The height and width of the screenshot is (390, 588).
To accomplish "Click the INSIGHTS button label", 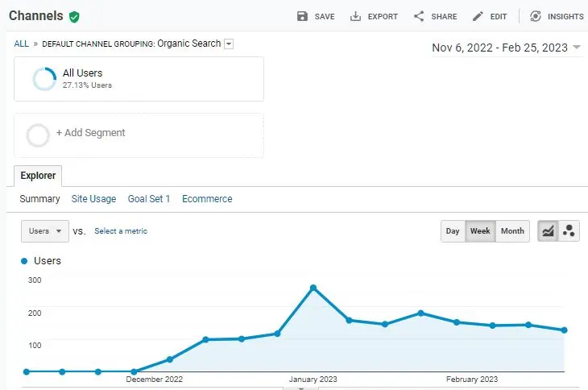I will coord(565,16).
